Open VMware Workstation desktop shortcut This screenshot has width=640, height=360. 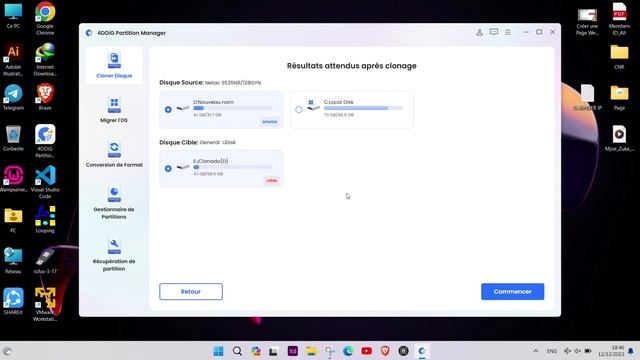click(45, 304)
